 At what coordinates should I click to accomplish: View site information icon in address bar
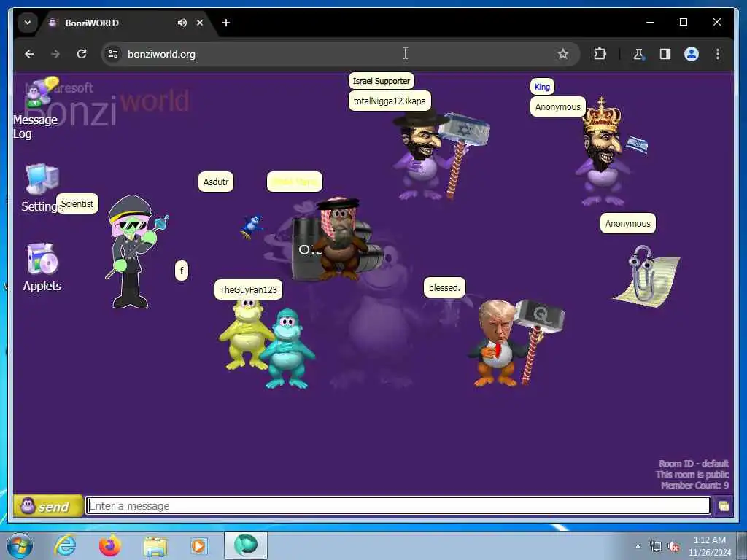[x=113, y=54]
